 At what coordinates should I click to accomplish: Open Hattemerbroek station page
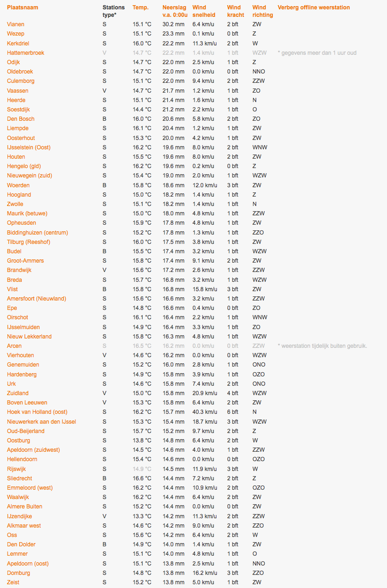[26, 53]
